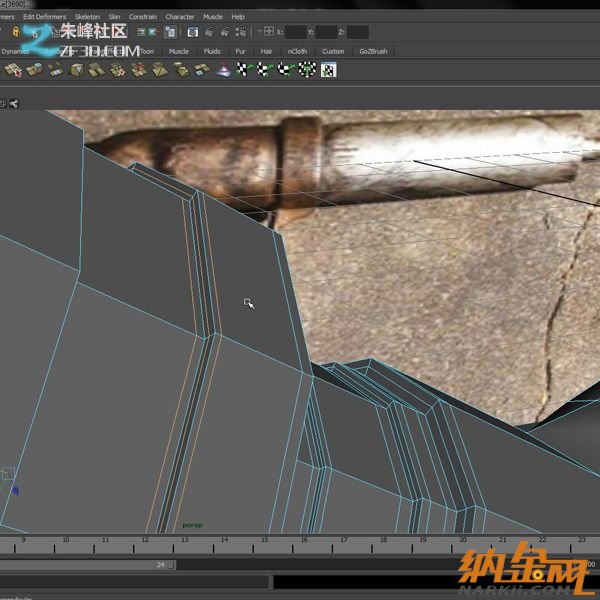Open the Constrain menu
This screenshot has width=600, height=600.
[143, 17]
